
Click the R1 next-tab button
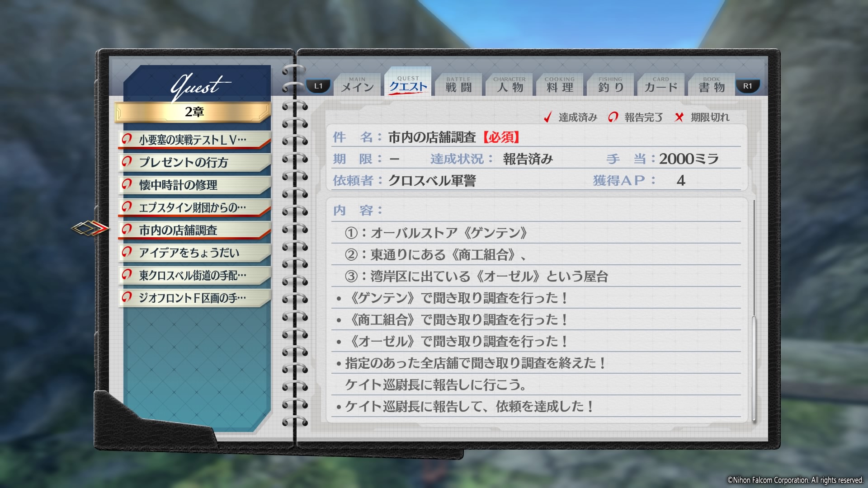(x=748, y=86)
